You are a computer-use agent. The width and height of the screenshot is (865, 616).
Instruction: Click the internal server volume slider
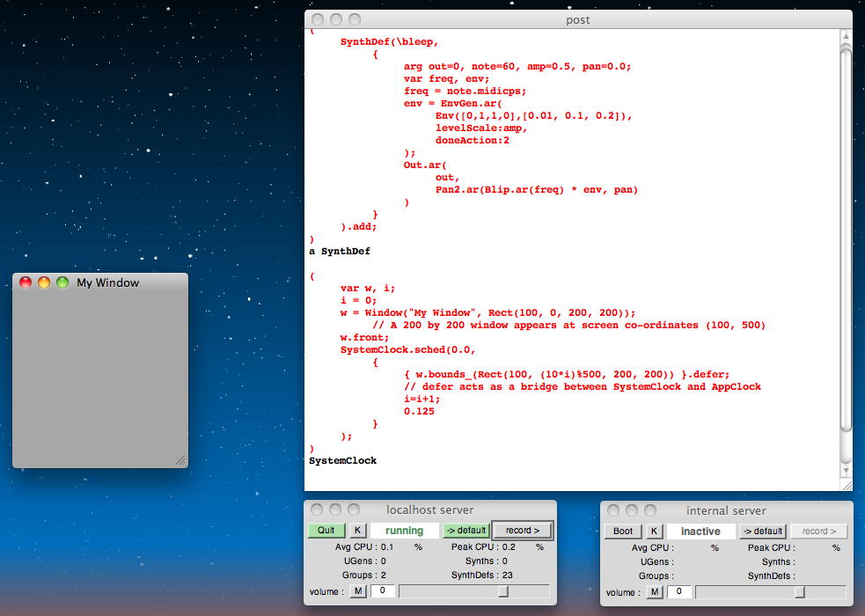pos(800,593)
